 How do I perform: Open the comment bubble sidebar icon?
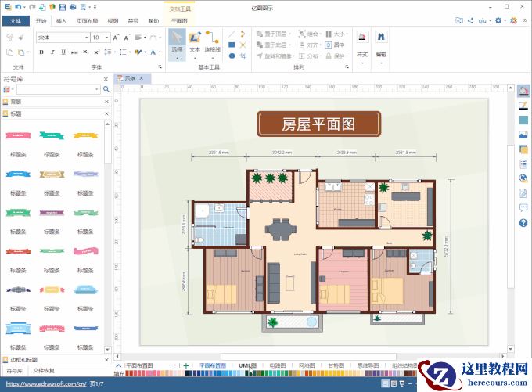point(523,207)
